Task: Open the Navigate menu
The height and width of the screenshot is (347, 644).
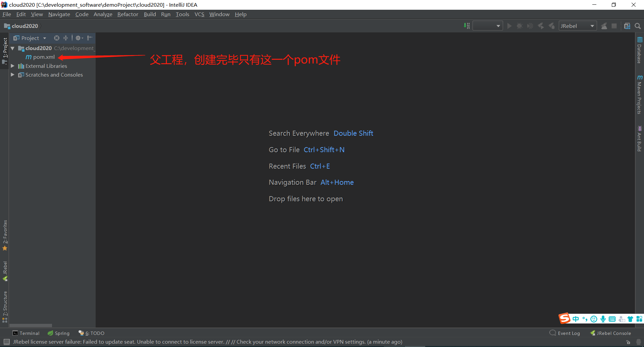Action: (x=59, y=14)
